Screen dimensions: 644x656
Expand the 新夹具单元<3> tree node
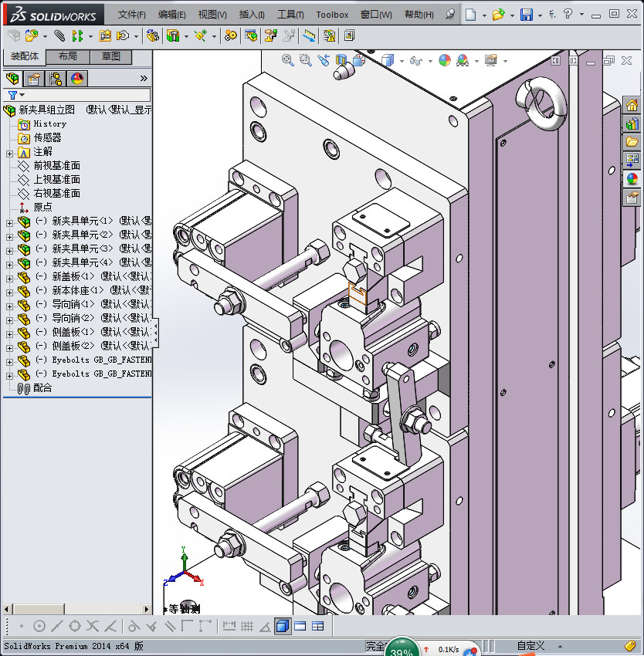9,251
